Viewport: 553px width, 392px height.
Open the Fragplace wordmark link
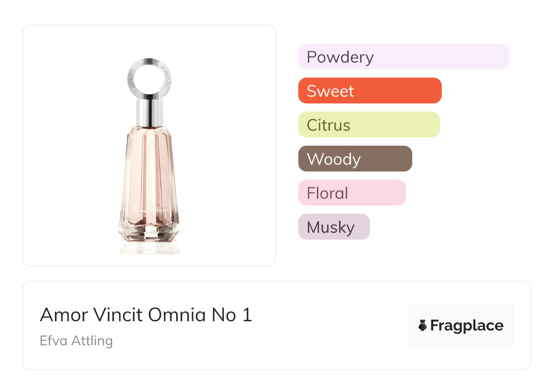pos(467,326)
